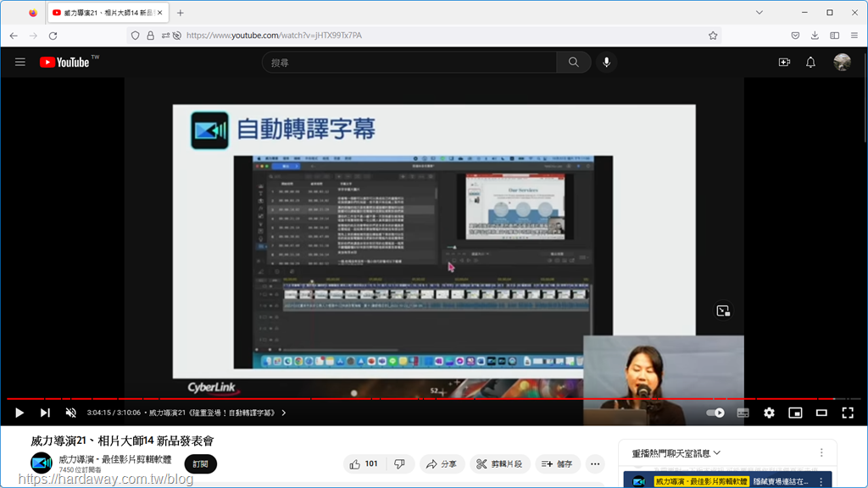Save video to playlist with 儲存
Screen dimensions: 868x488
(x=557, y=463)
